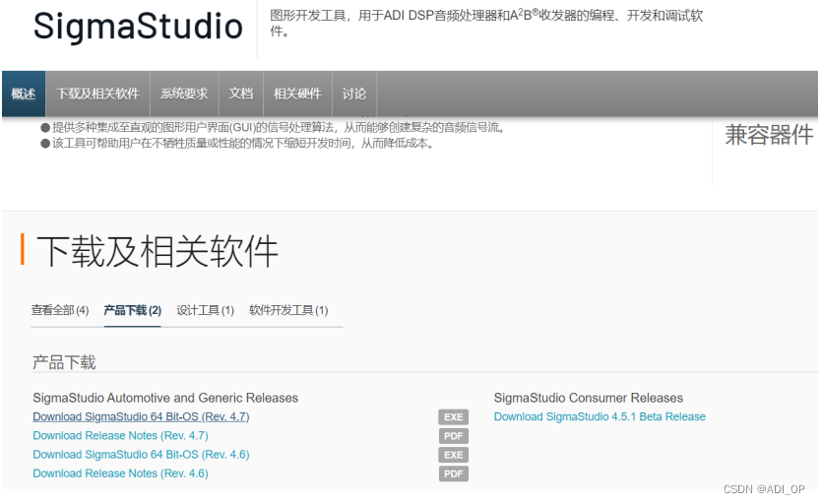Click the bullet about 图形用户界面(GUI) signal processing
Viewport: 820px width, 504px height.
point(273,128)
